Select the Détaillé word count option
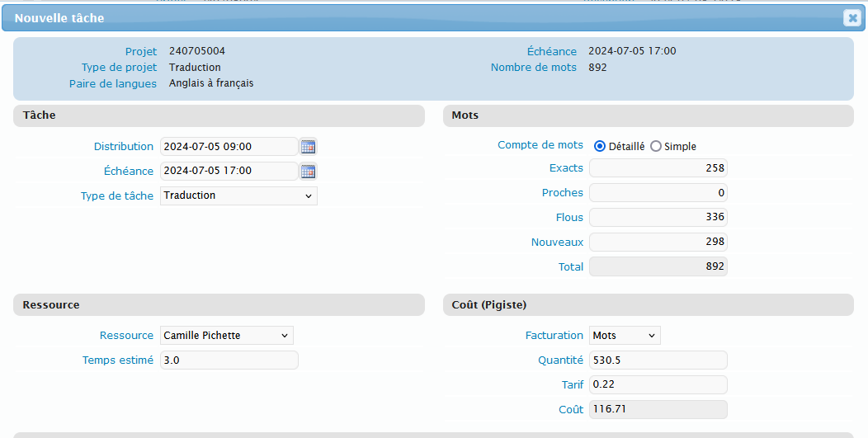The image size is (868, 438). 600,146
